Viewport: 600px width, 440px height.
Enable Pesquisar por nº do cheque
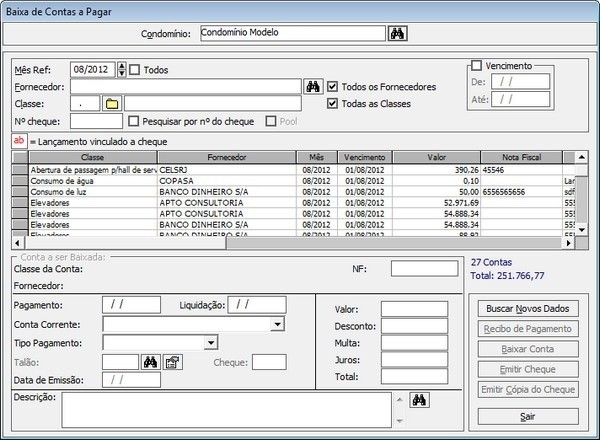(x=134, y=121)
